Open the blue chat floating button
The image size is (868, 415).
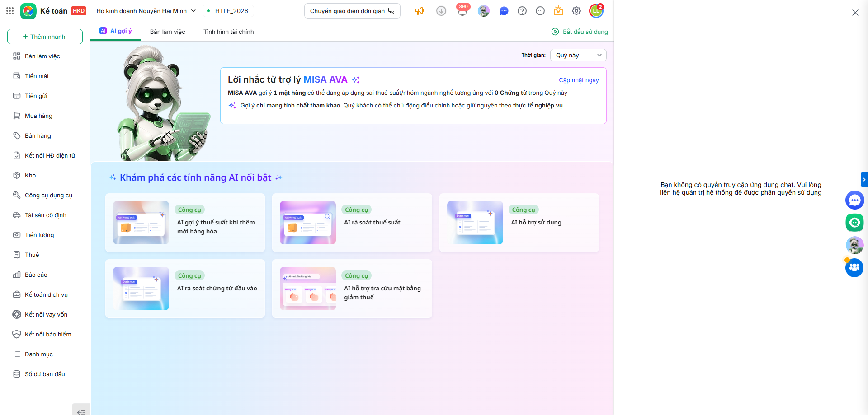point(854,200)
